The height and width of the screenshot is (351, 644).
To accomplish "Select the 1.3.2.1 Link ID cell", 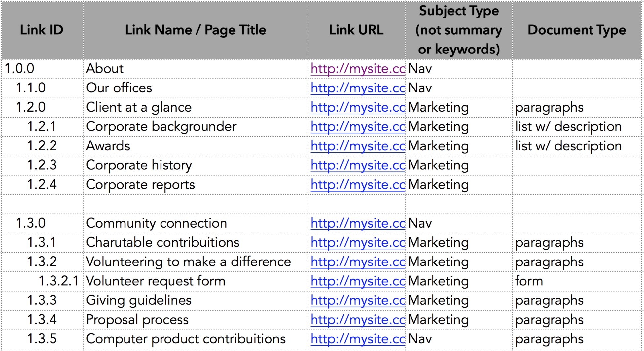I will tap(58, 281).
